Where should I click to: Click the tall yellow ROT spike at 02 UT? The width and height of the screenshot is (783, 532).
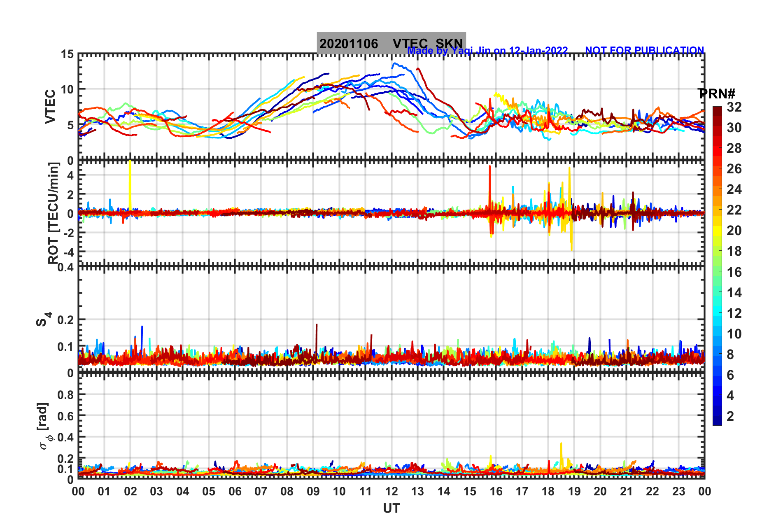point(130,185)
